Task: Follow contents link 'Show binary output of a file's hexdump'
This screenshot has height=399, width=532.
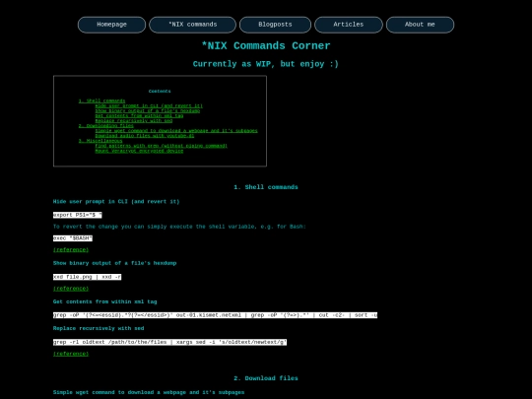Action: pos(147,111)
